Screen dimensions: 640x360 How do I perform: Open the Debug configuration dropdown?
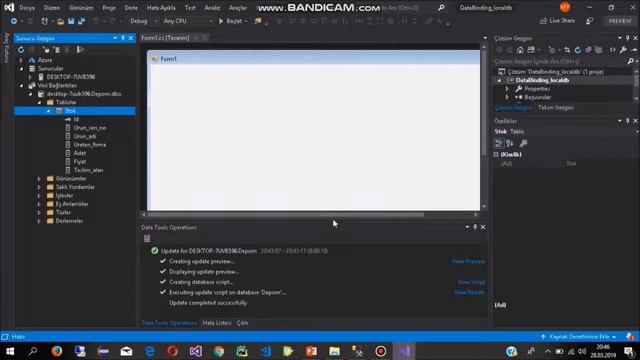tap(144, 21)
